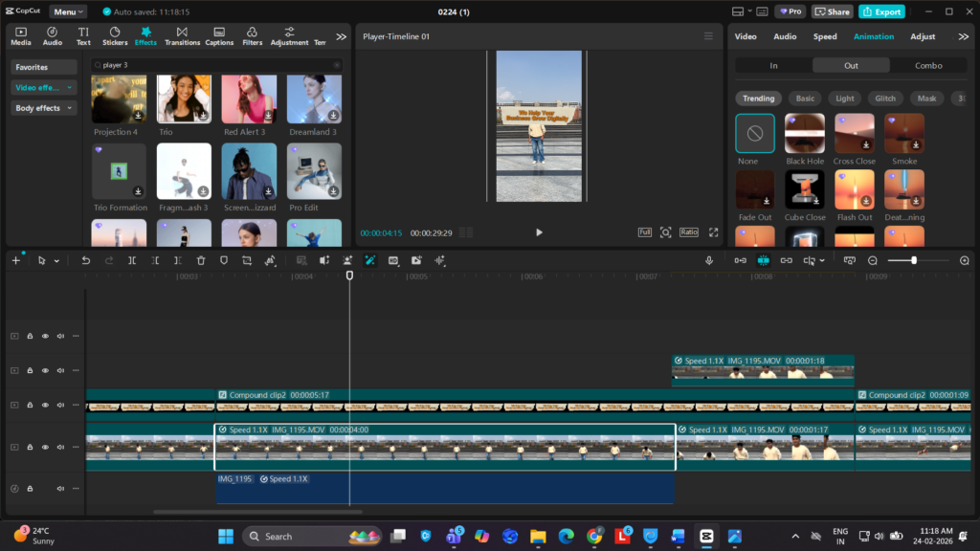Open the select tool mode dropdown arrow

[x=56, y=261]
